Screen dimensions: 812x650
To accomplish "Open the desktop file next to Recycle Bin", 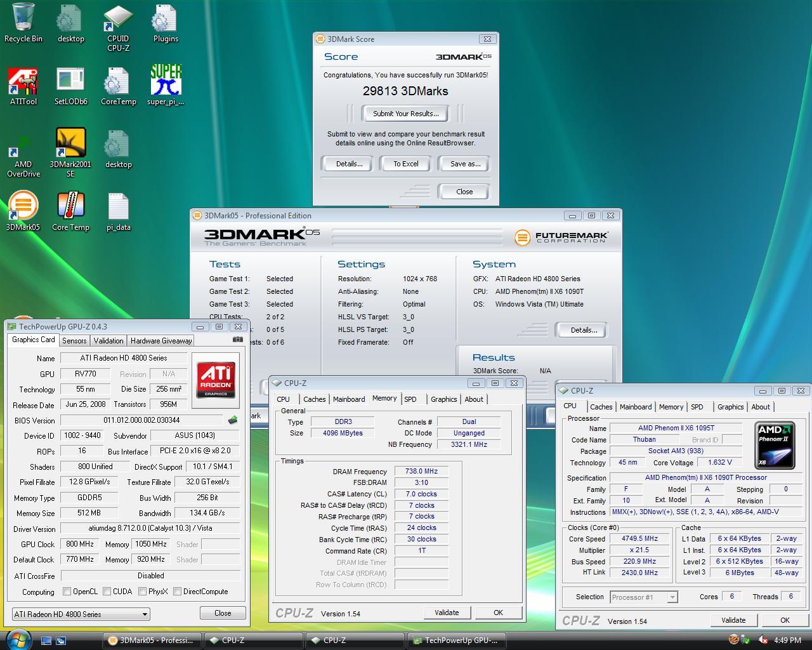I will coord(70,23).
